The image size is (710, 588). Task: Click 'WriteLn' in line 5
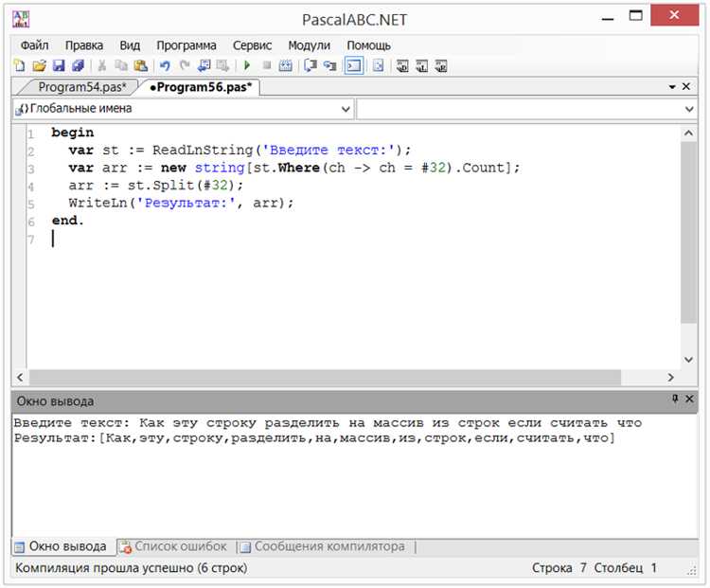coord(98,204)
